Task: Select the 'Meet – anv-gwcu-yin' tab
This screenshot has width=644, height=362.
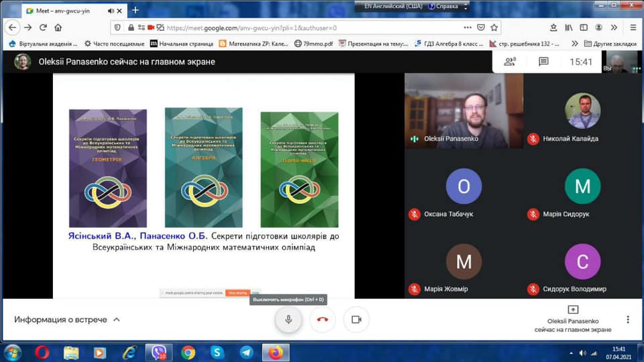Action: [74, 11]
